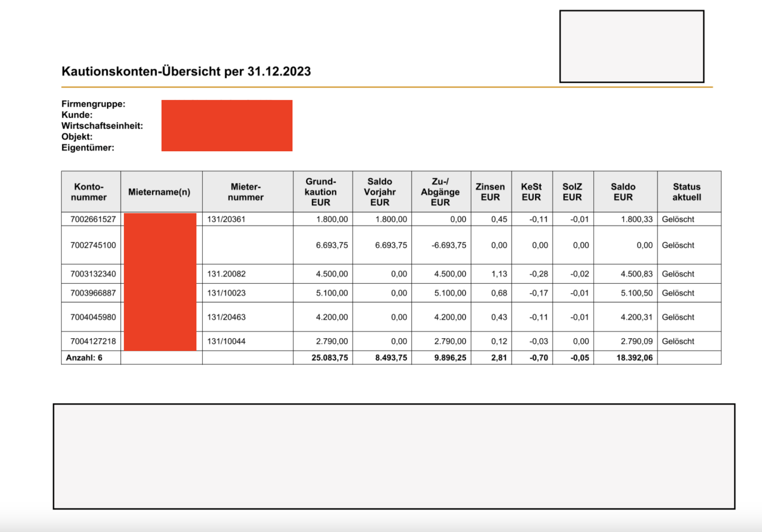
Task: Click the empty box at top right
Action: pyautogui.click(x=631, y=46)
